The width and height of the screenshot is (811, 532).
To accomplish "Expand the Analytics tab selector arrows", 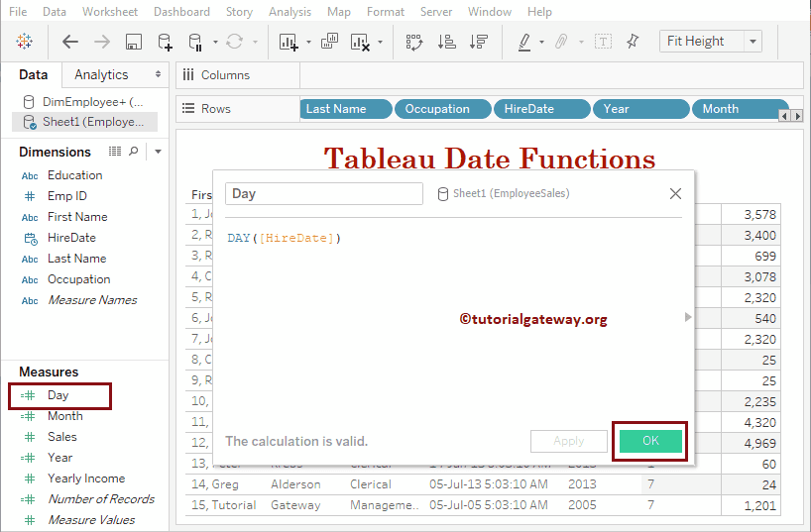I will coord(158,74).
